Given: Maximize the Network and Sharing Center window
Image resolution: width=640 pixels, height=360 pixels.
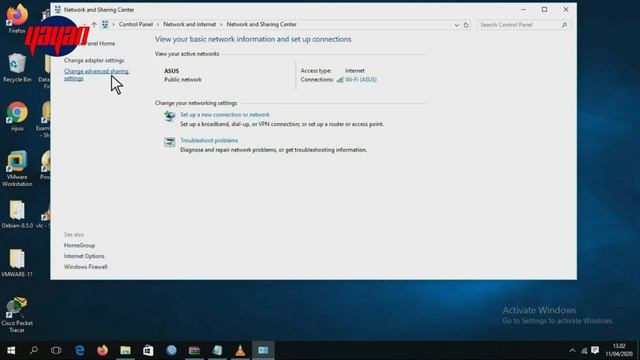Looking at the screenshot, I should point(544,9).
